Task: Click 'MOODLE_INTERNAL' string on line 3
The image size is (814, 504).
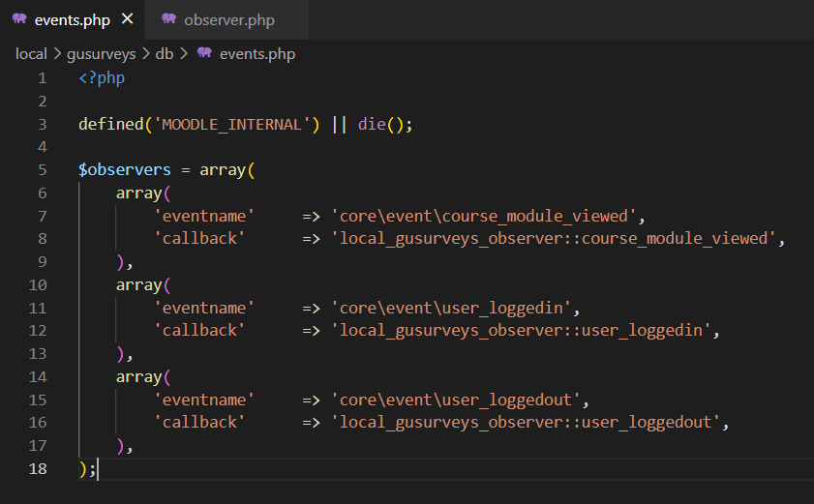Action: tap(232, 125)
